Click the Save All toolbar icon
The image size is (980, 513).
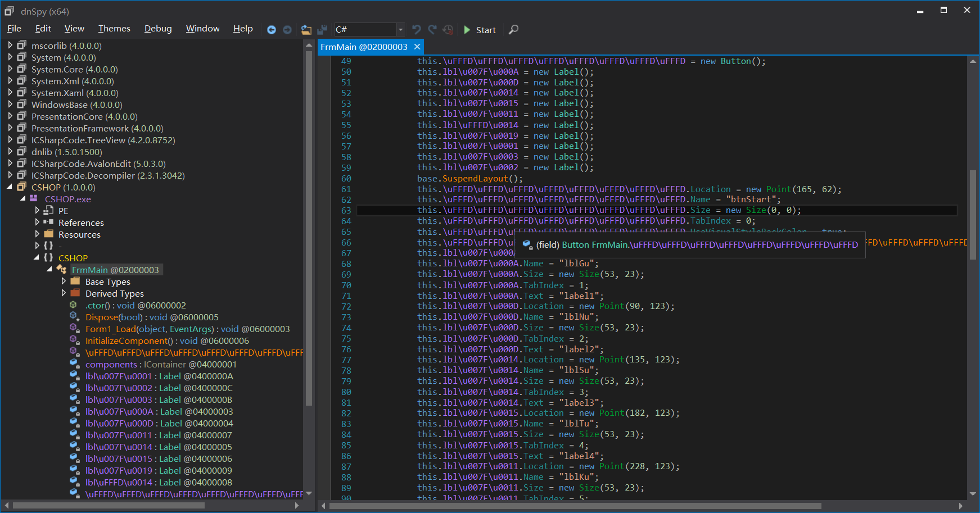pos(322,30)
